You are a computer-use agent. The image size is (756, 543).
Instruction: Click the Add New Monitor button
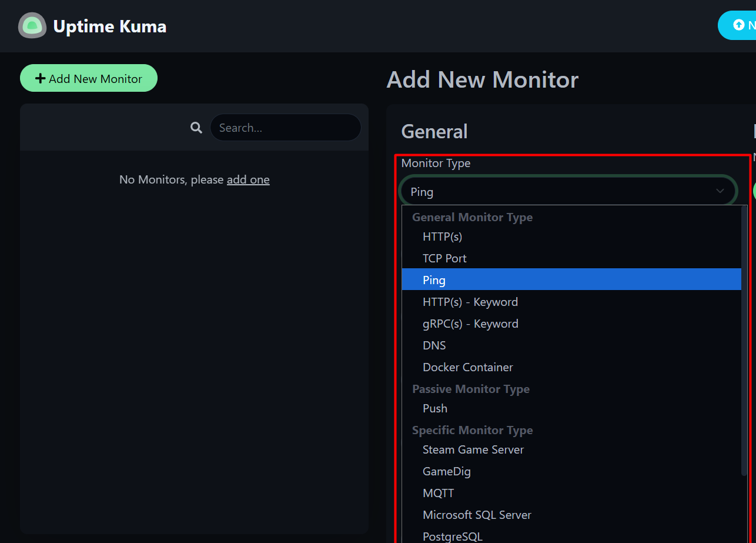click(x=89, y=78)
